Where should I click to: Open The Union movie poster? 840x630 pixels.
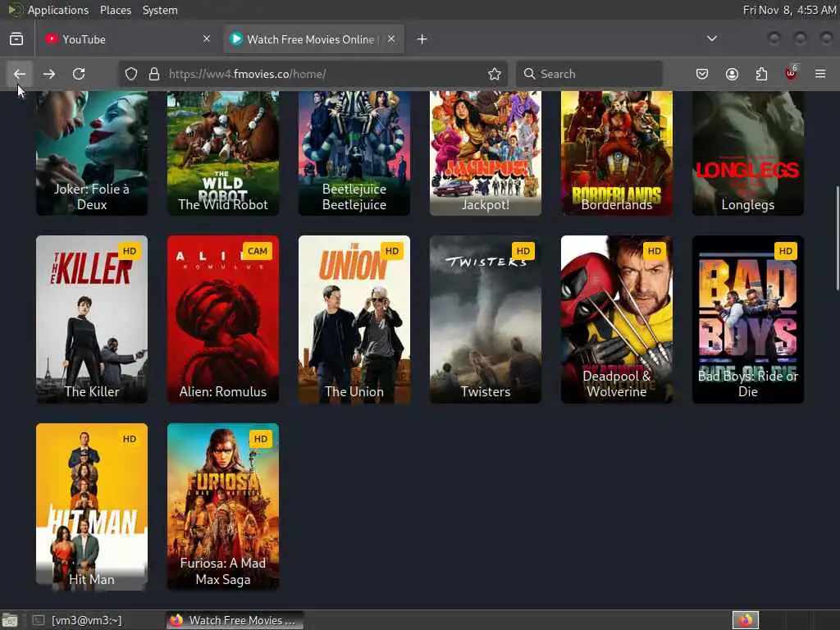[x=354, y=319]
